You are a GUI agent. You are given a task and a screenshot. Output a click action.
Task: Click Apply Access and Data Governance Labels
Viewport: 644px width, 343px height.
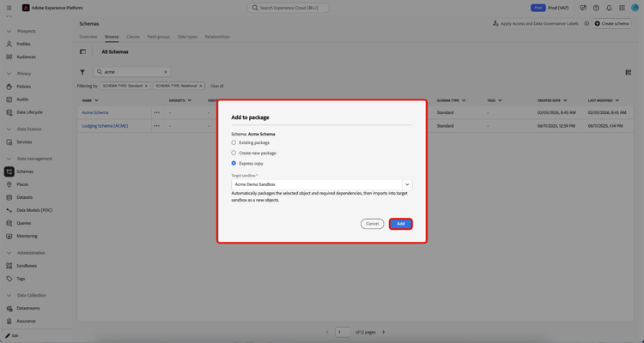click(x=535, y=24)
